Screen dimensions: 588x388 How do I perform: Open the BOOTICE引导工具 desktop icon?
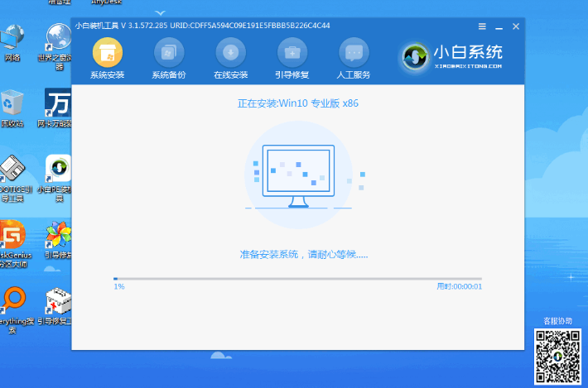15,178
